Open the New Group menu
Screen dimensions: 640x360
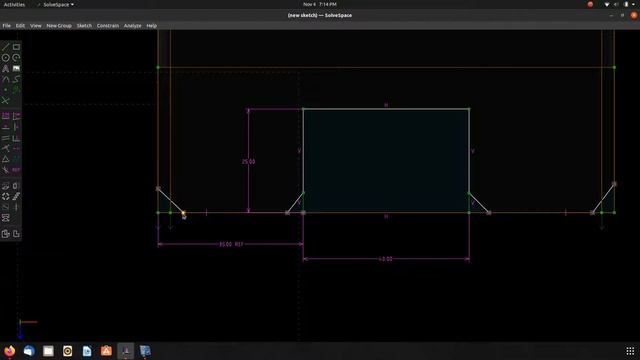tap(59, 26)
